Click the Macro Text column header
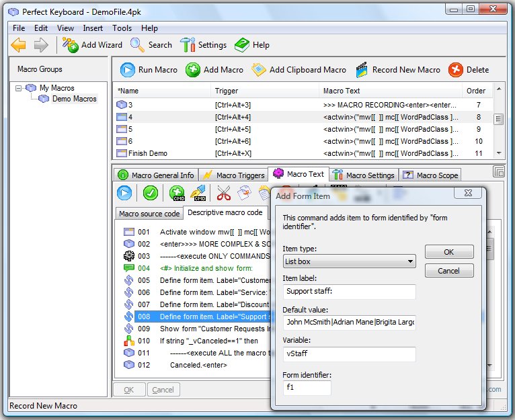 pyautogui.click(x=391, y=91)
